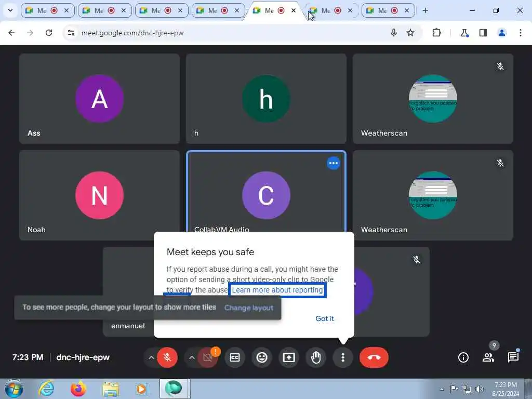Go back with browser back arrow
This screenshot has width=532, height=399.
[11, 33]
